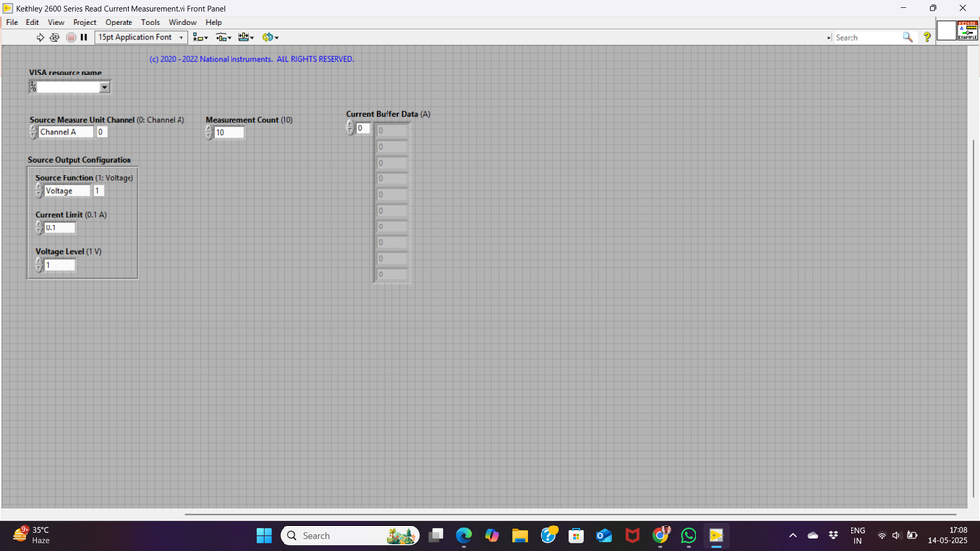Click the magnifier search icon
This screenshot has height=551, width=980.
(907, 37)
